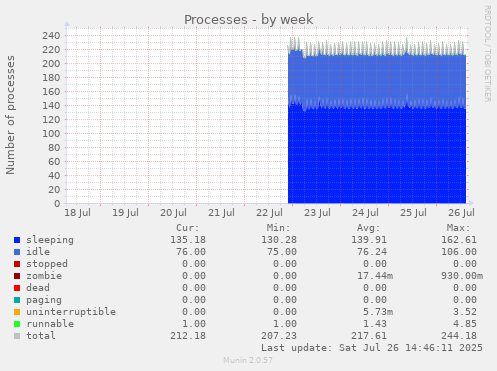Click the "sleeping" legend label

tap(50, 240)
